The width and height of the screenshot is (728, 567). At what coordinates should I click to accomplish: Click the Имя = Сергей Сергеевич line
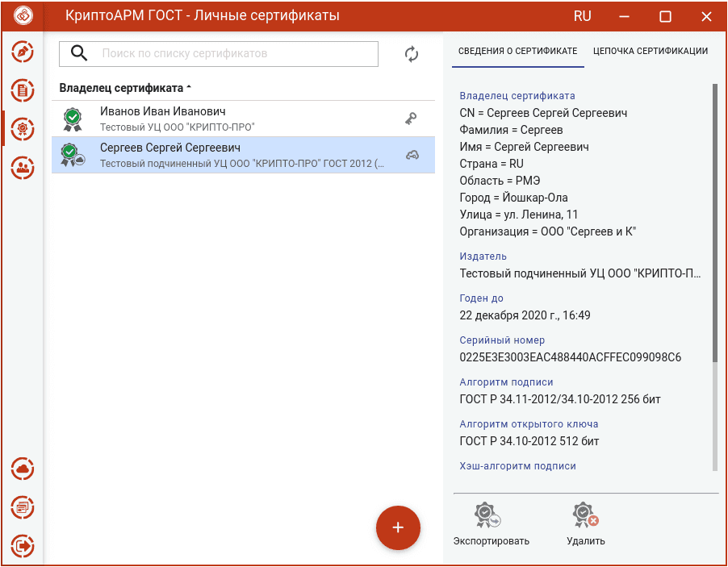point(524,147)
